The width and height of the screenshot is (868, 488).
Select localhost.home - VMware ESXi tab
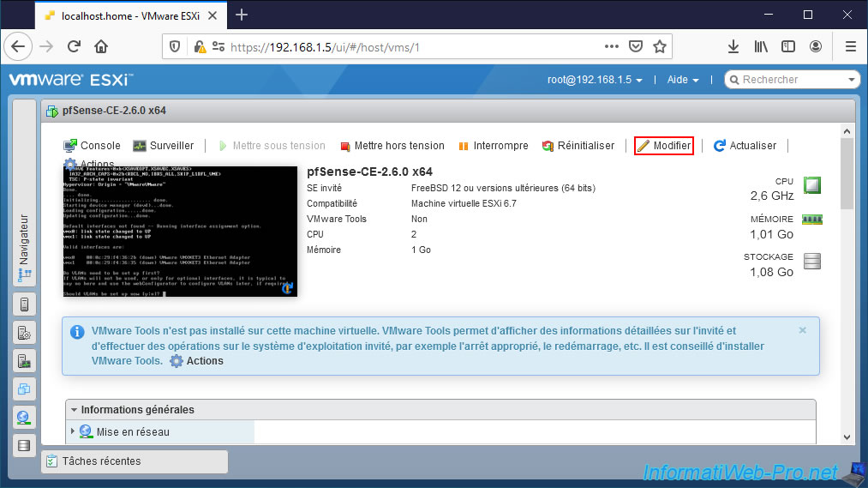(130, 15)
